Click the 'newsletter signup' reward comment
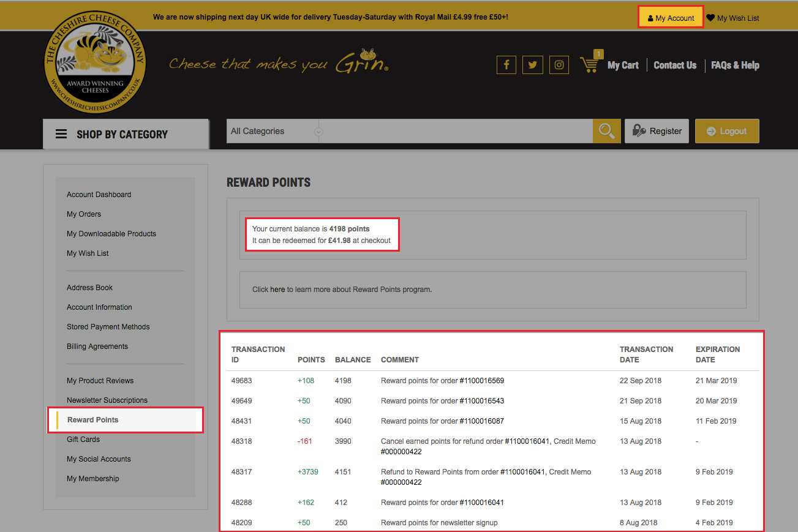 click(x=439, y=523)
